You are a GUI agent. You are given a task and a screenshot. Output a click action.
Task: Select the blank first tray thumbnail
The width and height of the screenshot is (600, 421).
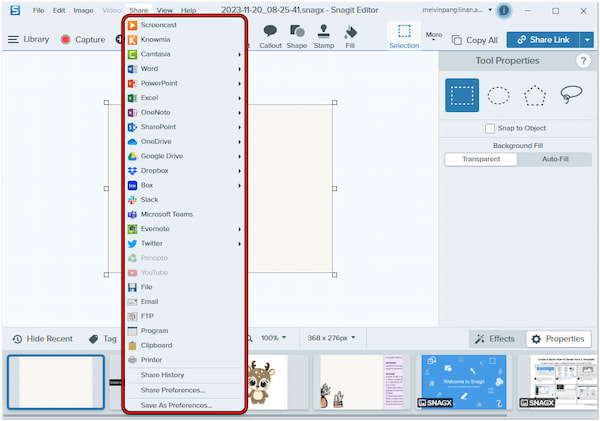point(56,382)
